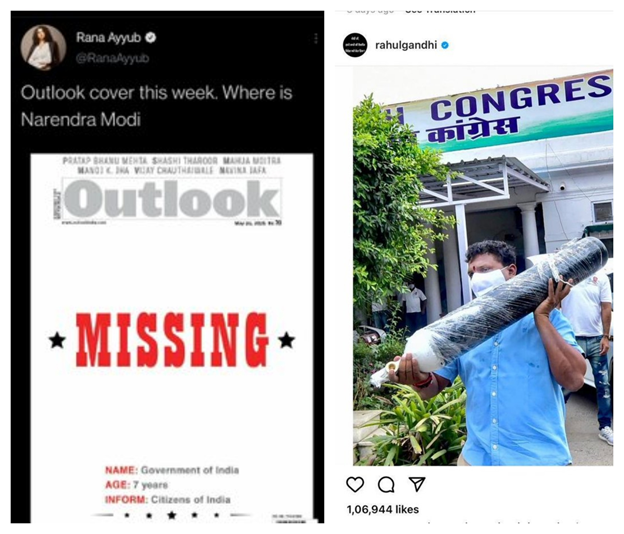This screenshot has width=624, height=534.
Task: Open Rana Ayyub's profile picture
Action: point(43,47)
